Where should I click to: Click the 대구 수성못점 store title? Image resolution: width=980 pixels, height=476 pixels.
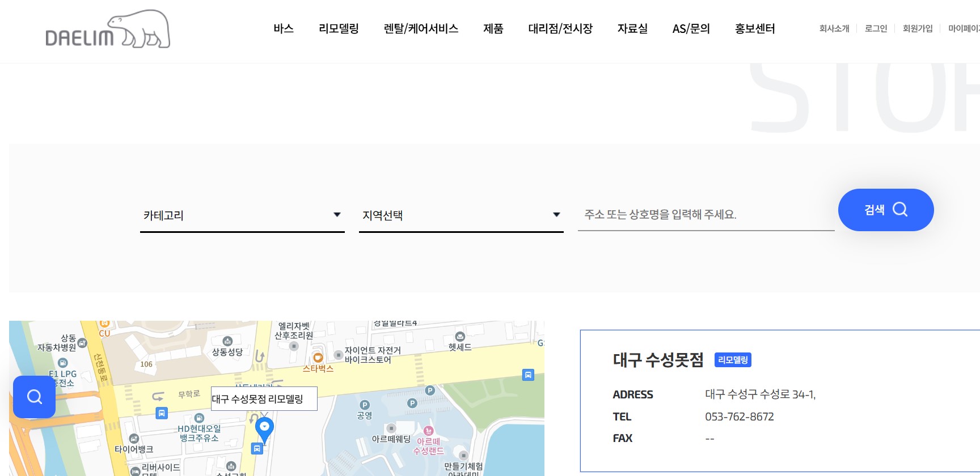(658, 360)
